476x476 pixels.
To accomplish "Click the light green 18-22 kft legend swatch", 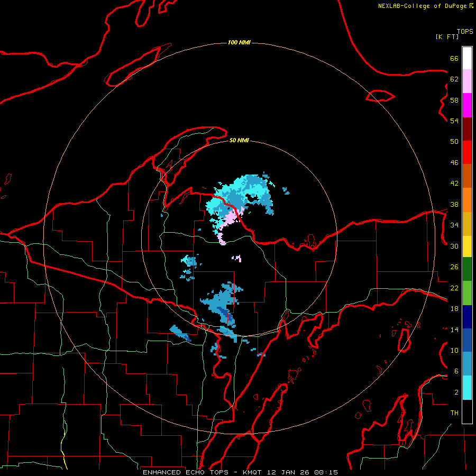I will point(467,293).
